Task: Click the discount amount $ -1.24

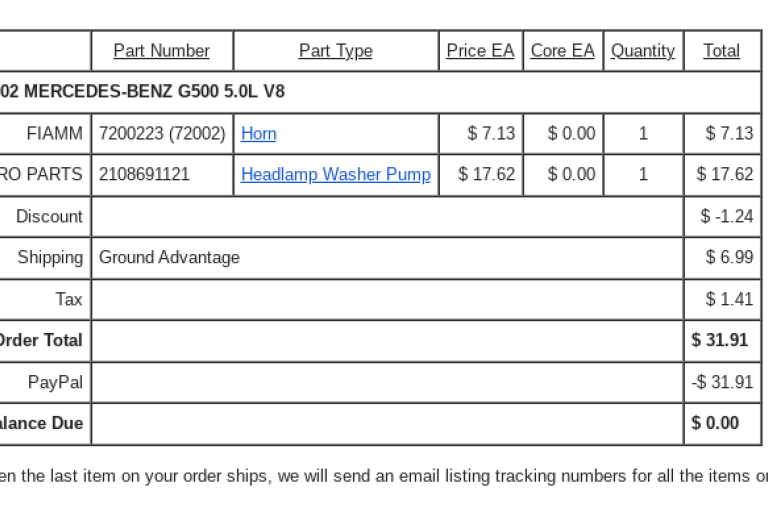Action: (x=727, y=217)
